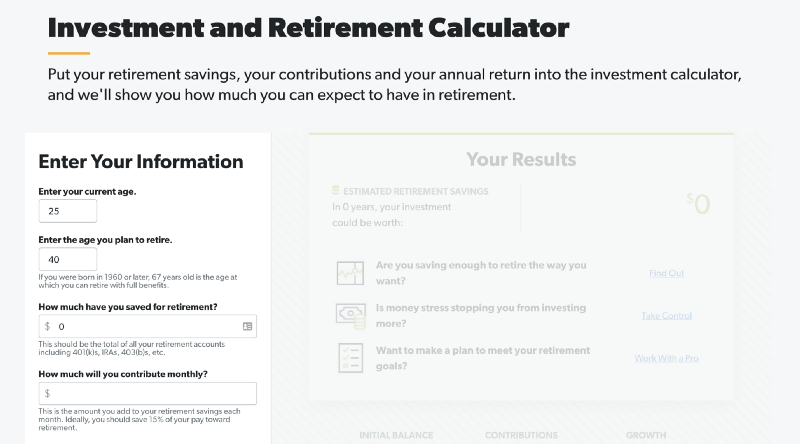The width and height of the screenshot is (800, 444).
Task: Click the Contributions label below the results
Action: 521,435
